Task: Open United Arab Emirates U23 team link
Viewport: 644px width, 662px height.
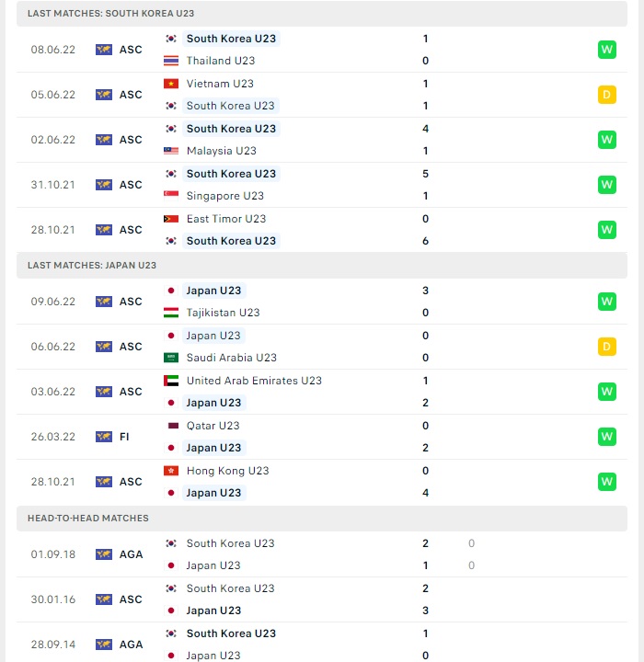Action: [x=254, y=381]
